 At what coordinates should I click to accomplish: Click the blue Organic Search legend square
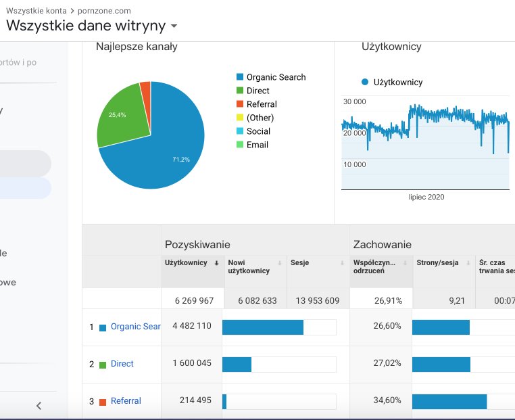(239, 78)
